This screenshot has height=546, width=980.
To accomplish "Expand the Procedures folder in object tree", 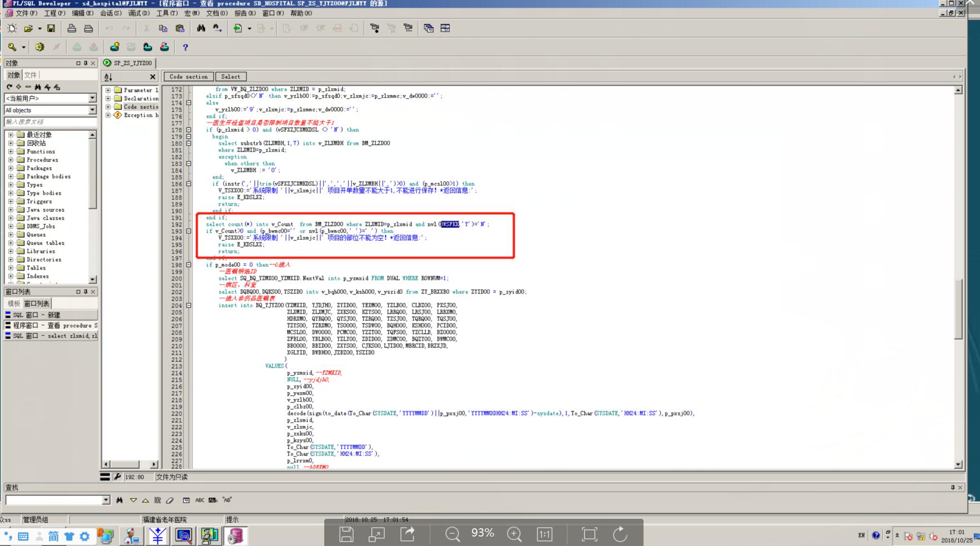I will coord(11,160).
